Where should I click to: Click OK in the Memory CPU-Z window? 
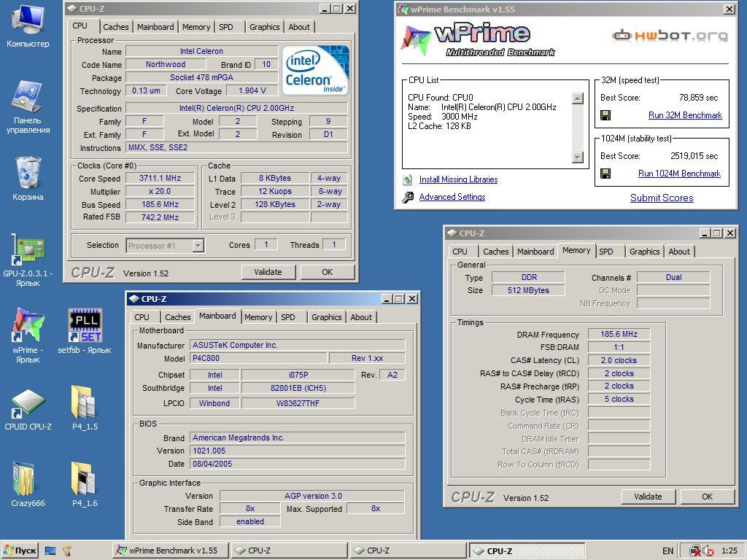(x=707, y=497)
